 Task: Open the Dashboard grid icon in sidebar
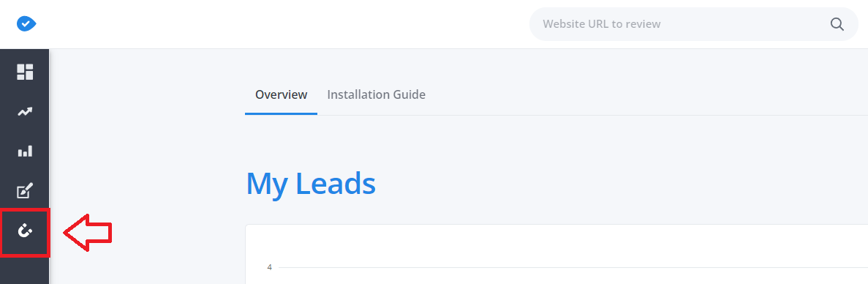[x=25, y=72]
